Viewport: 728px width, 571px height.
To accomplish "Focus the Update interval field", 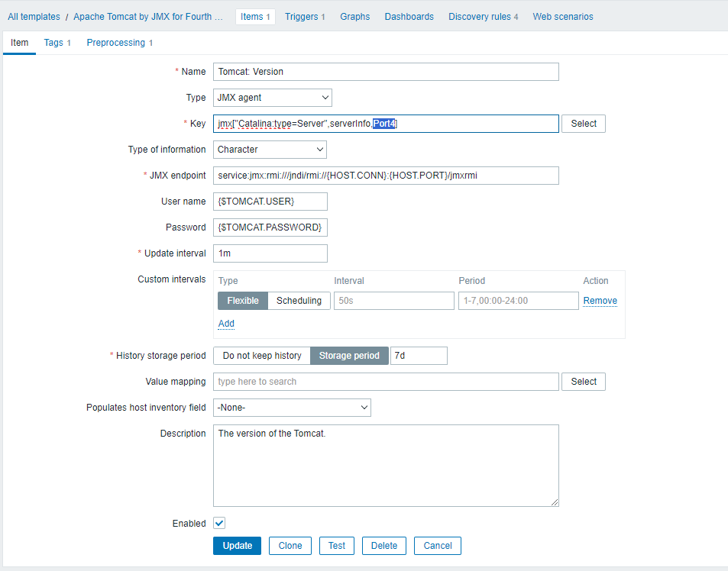I will [x=270, y=253].
